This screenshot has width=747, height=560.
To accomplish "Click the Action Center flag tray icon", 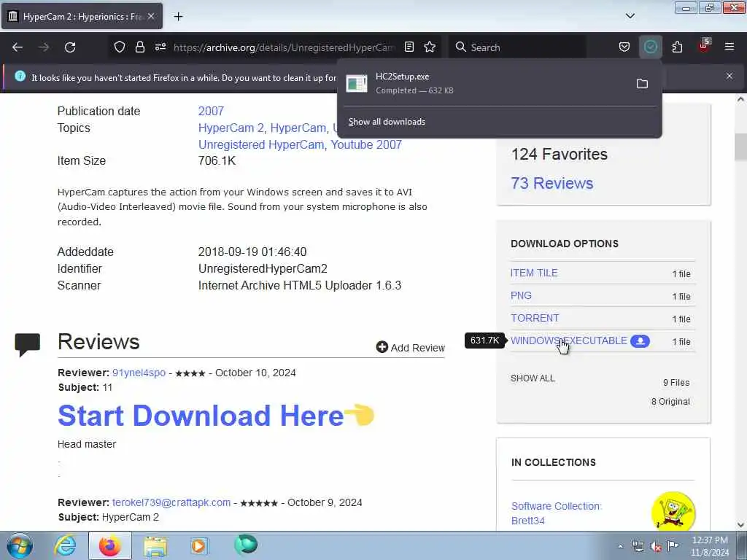I will pos(673,545).
